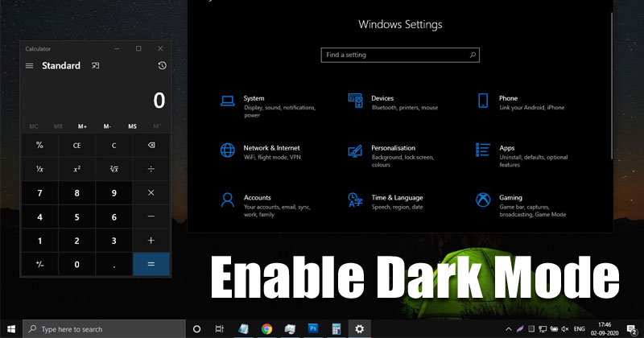This screenshot has width=644, height=338.
Task: Click the decimal point key
Action: (114, 264)
